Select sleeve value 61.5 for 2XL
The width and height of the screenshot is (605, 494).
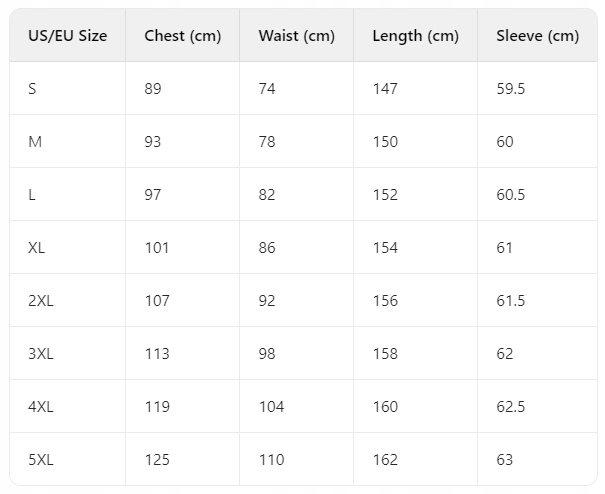pyautogui.click(x=510, y=301)
